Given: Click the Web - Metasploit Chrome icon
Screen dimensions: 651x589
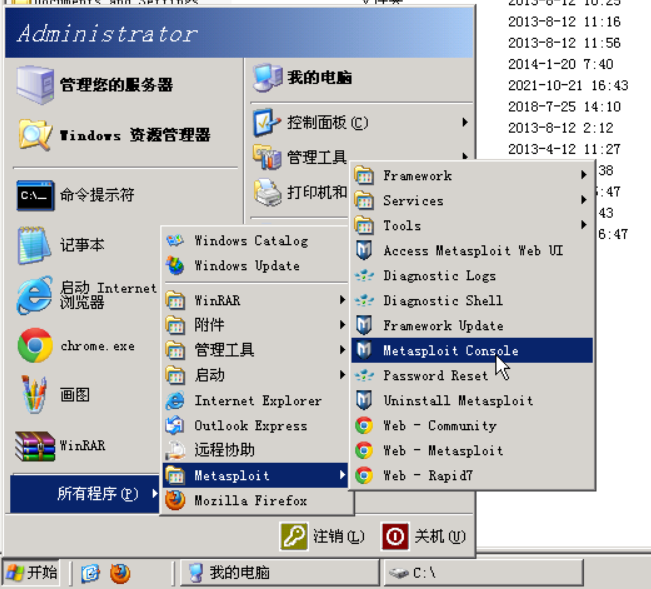Looking at the screenshot, I should click(364, 450).
